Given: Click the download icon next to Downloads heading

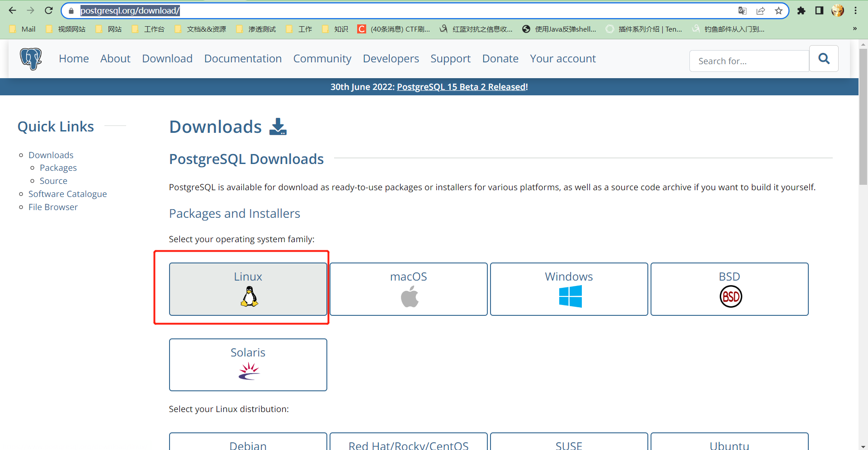Looking at the screenshot, I should pos(278,127).
